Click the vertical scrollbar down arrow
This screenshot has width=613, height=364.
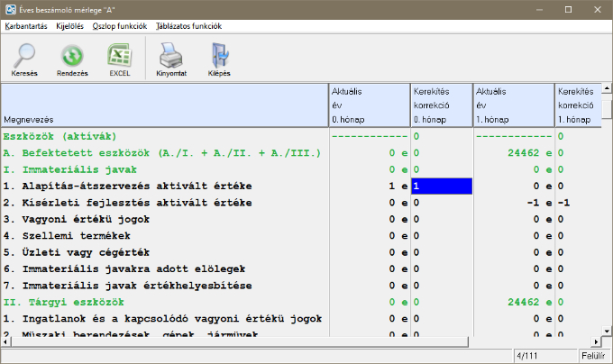click(607, 330)
